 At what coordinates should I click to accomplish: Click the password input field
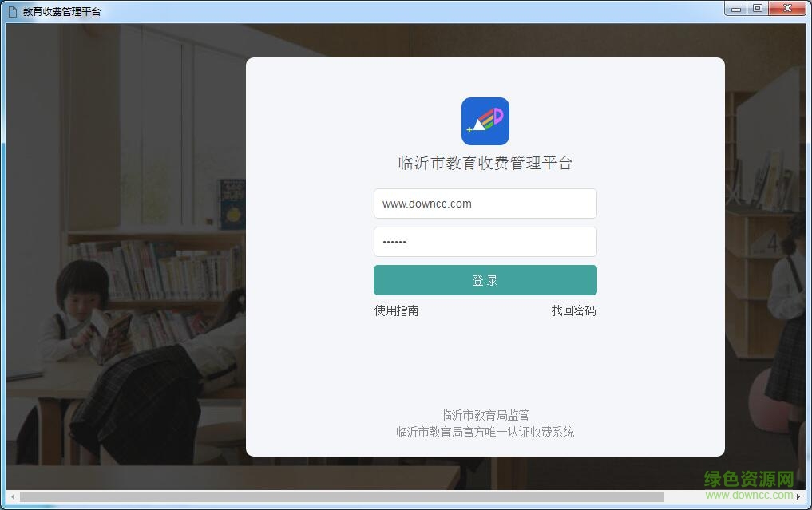point(485,242)
